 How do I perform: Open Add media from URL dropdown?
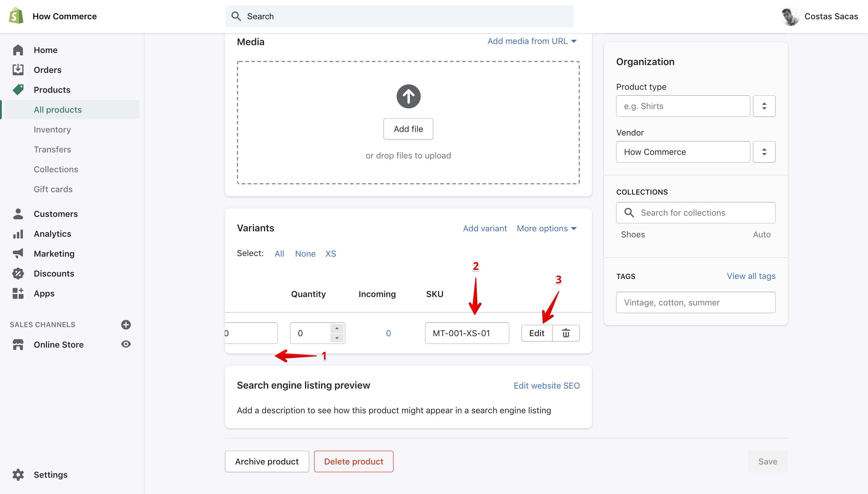point(532,41)
